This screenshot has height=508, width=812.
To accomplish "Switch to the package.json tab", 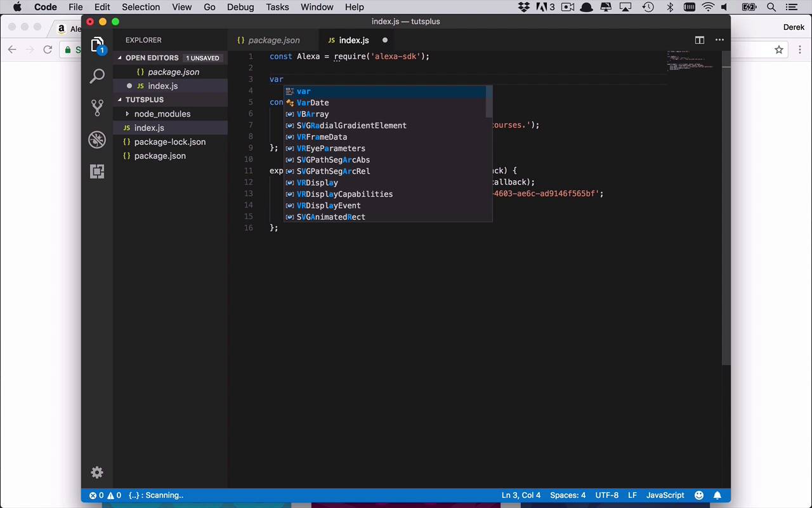I will pos(273,40).
